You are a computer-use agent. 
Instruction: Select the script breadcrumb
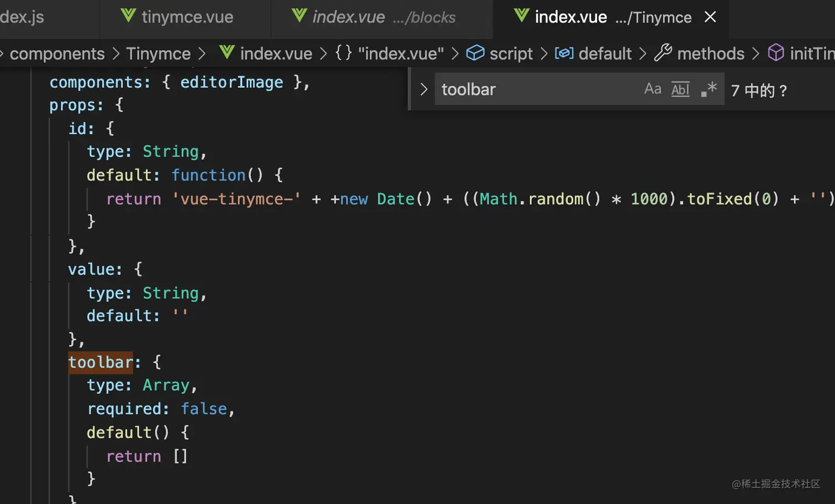pyautogui.click(x=511, y=54)
